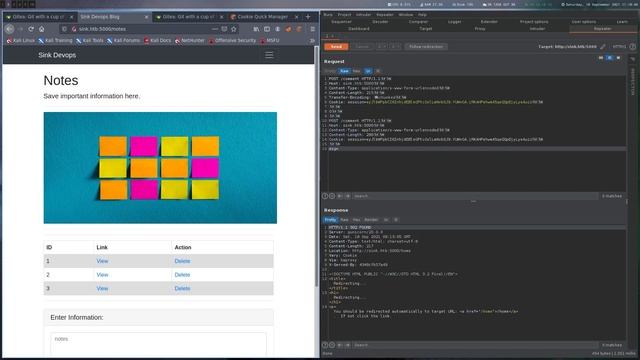Switch to Comparer tab in Burp
Screen dimensions: 640x360
418,22
